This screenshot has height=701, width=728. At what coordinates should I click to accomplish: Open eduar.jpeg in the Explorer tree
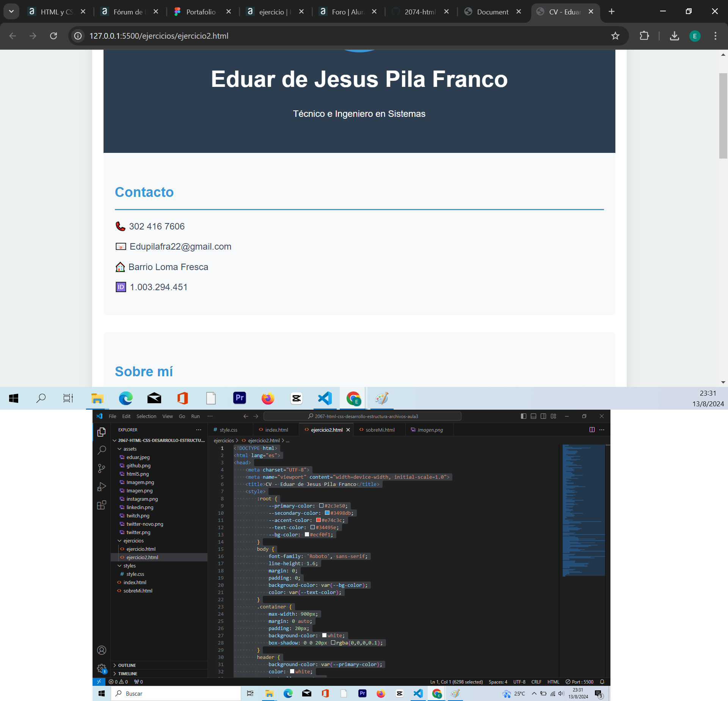[x=138, y=457]
